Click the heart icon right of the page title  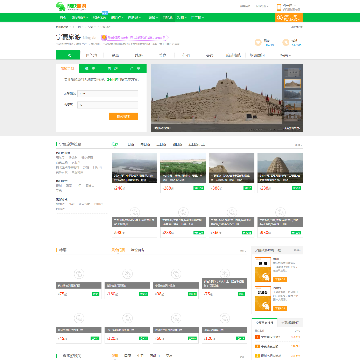(258, 42)
